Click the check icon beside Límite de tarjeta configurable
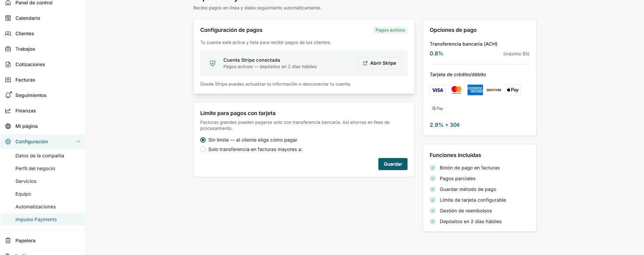This screenshot has height=255, width=644. [433, 200]
